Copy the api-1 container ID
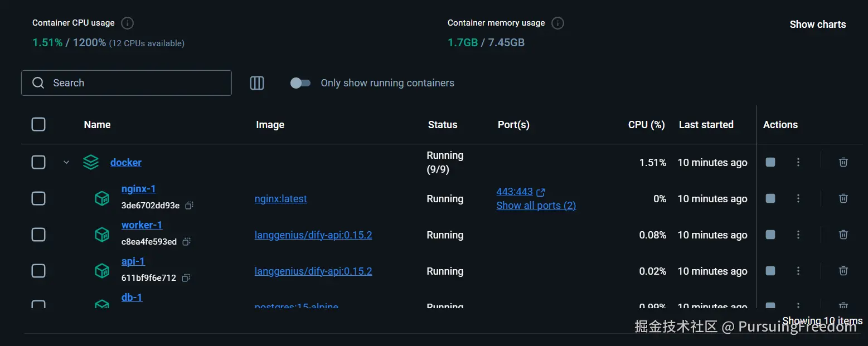Viewport: 868px width, 346px height. pyautogui.click(x=186, y=277)
